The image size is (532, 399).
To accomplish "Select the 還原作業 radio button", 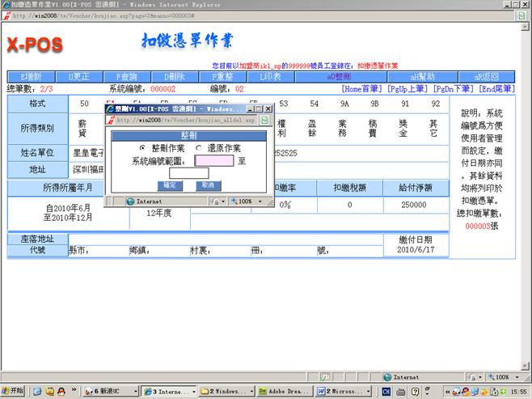I will click(198, 148).
